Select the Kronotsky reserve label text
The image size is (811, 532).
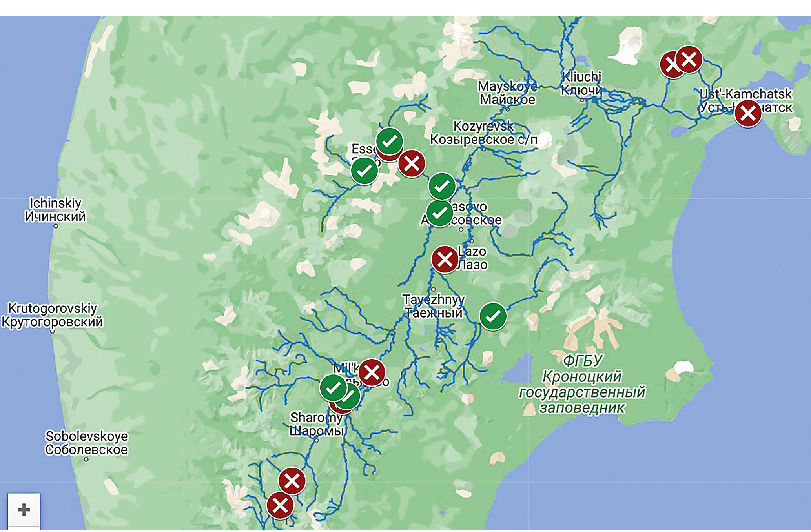click(x=582, y=384)
